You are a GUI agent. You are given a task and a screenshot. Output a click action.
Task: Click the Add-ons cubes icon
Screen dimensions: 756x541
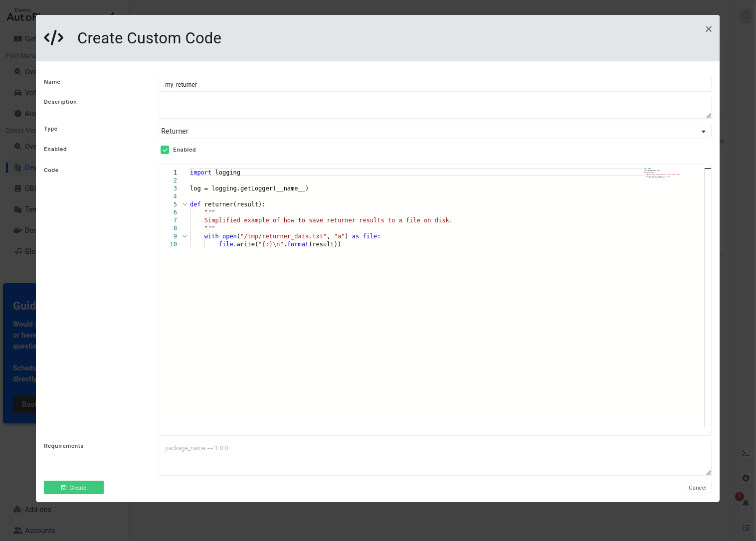coord(18,510)
